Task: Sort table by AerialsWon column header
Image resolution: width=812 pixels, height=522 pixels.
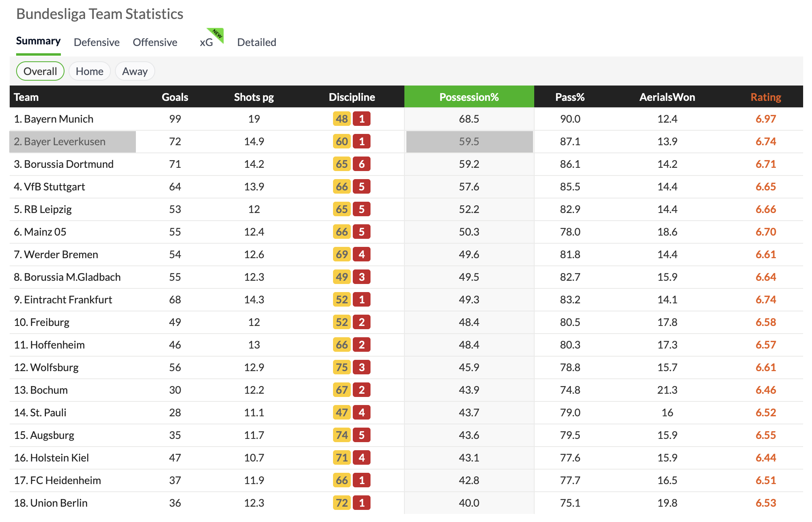Action: tap(667, 97)
